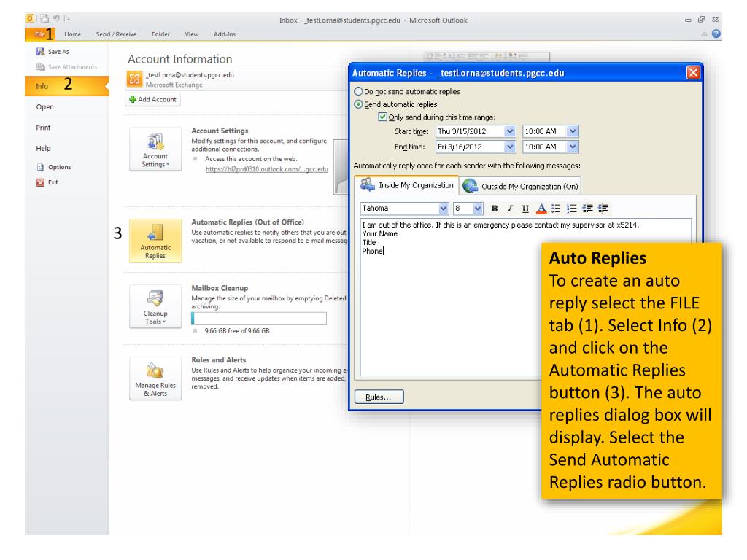This screenshot has height=560, width=747.
Task: Click the Underline formatting icon
Action: coord(525,209)
